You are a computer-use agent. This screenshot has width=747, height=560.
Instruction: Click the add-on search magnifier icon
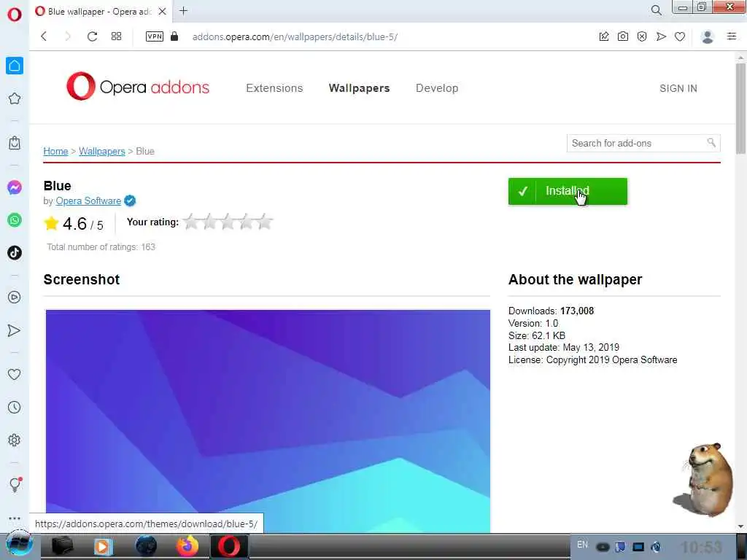[711, 142]
